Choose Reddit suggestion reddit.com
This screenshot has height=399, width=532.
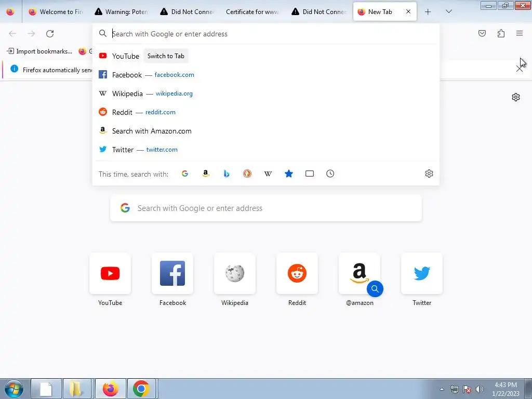coord(265,112)
